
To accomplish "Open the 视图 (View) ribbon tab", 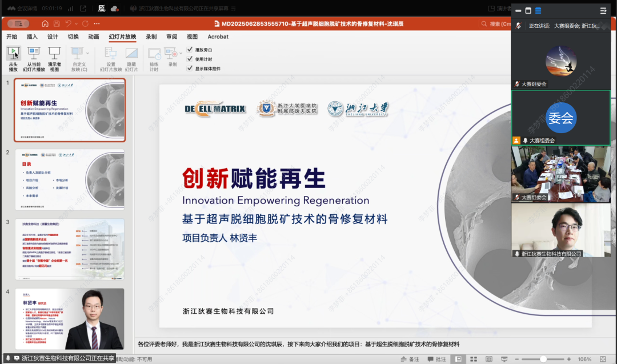I will [192, 37].
